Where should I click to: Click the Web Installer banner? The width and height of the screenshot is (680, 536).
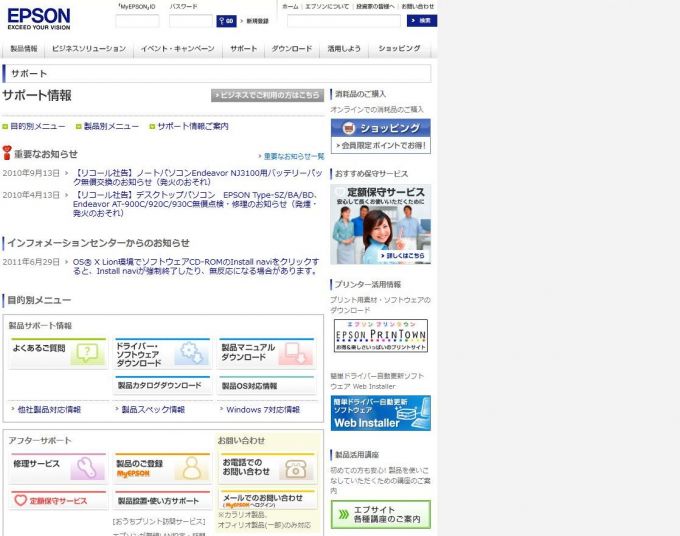381,413
